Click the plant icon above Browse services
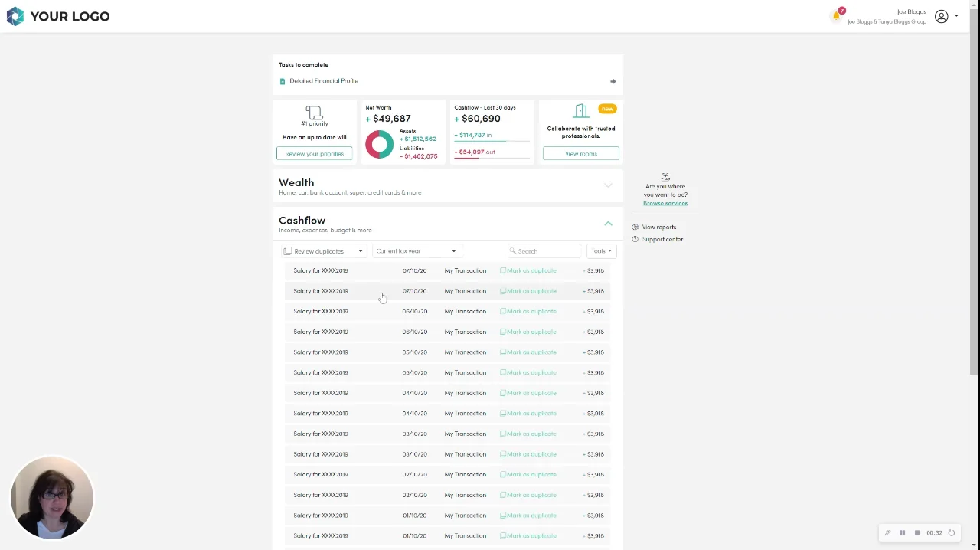This screenshot has width=980, height=550. pyautogui.click(x=665, y=177)
